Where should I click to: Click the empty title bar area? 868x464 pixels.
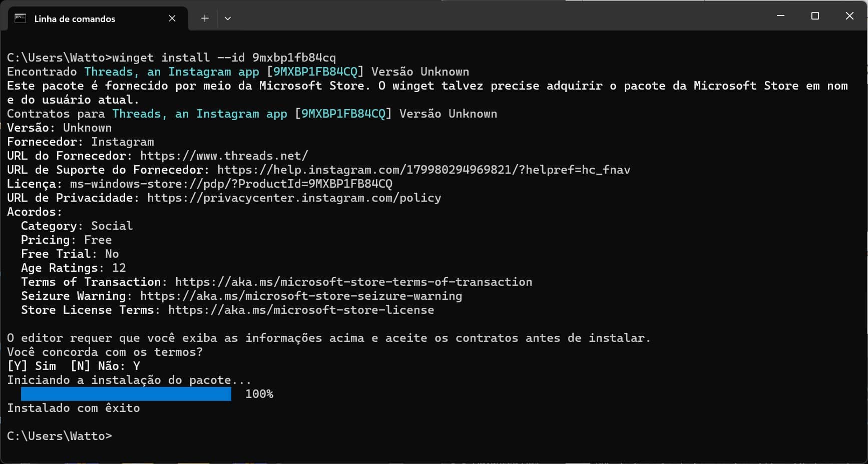[501, 16]
